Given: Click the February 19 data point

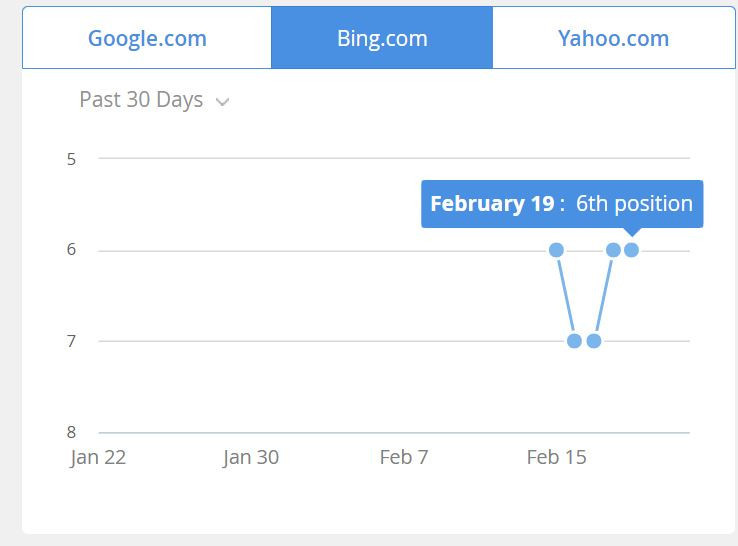Looking at the screenshot, I should point(631,250).
